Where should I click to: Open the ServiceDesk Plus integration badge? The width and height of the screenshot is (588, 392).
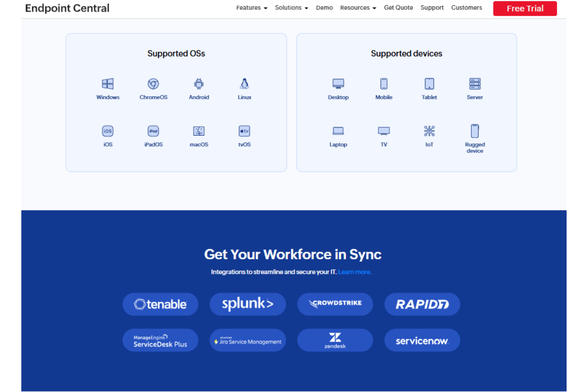[160, 340]
